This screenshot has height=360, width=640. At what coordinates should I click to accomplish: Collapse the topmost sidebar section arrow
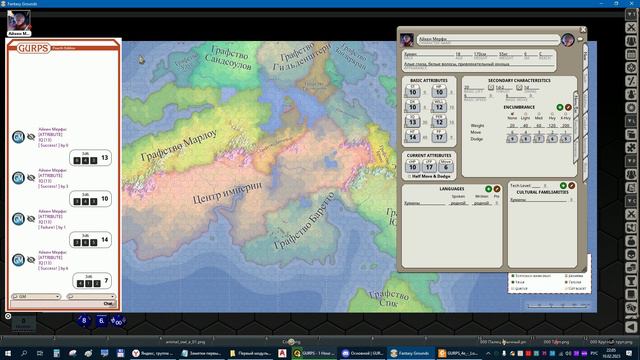[x=631, y=14]
